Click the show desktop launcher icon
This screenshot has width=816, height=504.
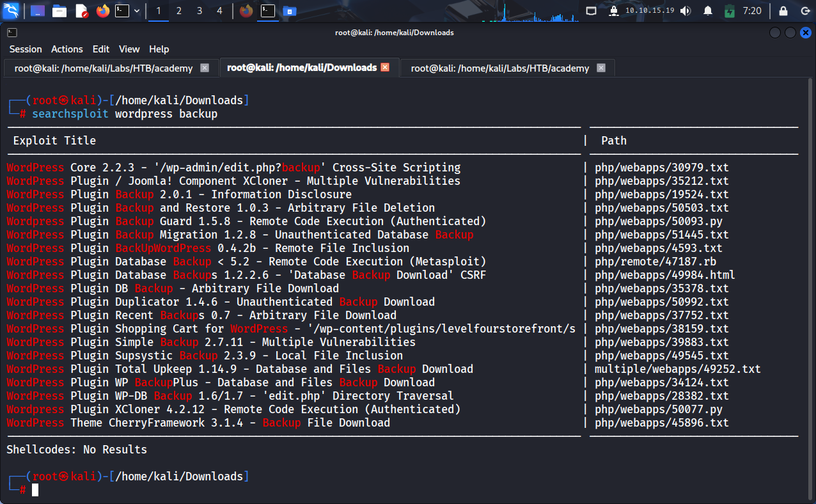(38, 11)
